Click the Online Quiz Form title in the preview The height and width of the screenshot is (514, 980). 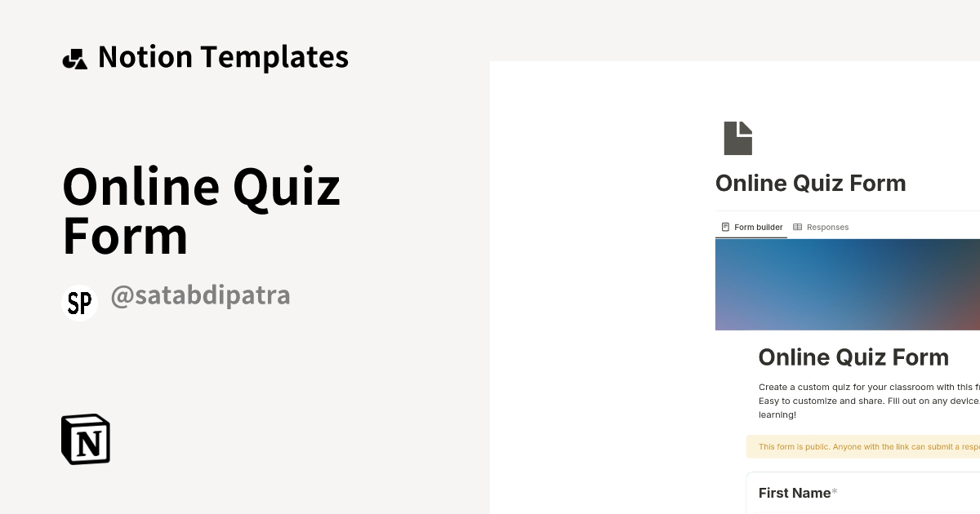(853, 357)
